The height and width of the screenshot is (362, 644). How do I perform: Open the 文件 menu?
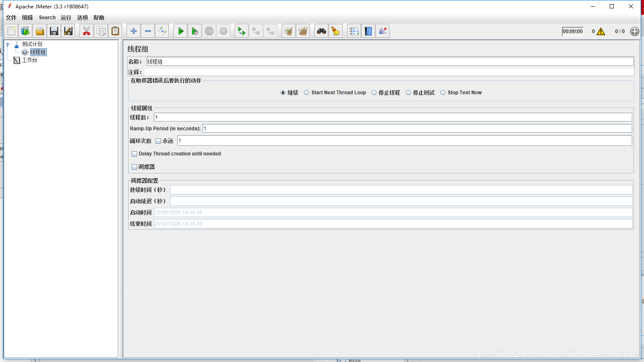coord(11,18)
